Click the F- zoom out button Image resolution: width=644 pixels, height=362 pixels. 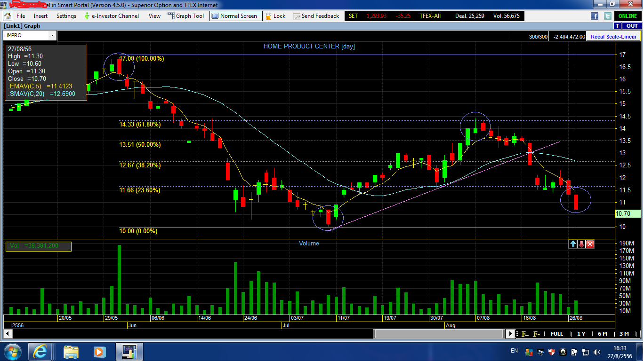click(537, 334)
